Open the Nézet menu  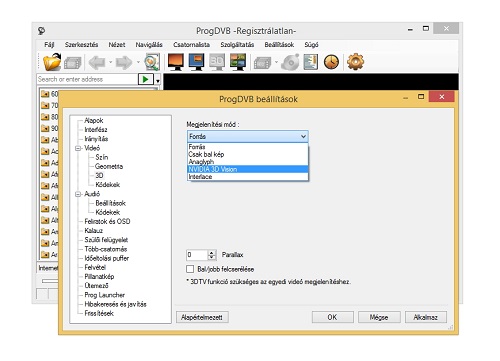pos(117,45)
